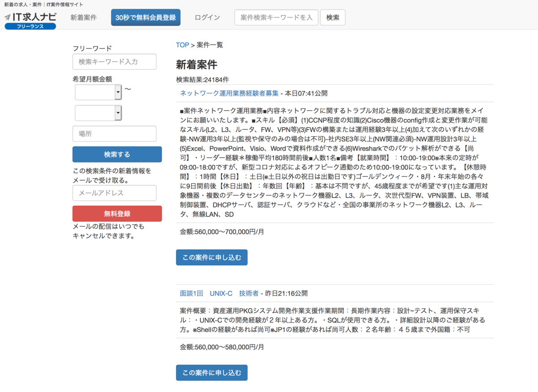Click the メールアドレス input field
538x392 pixels.
click(114, 193)
